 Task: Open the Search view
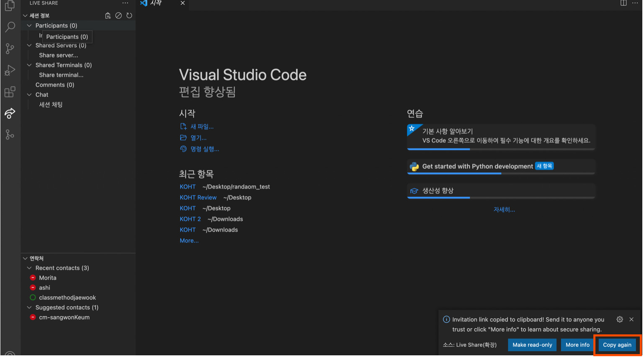click(9, 26)
